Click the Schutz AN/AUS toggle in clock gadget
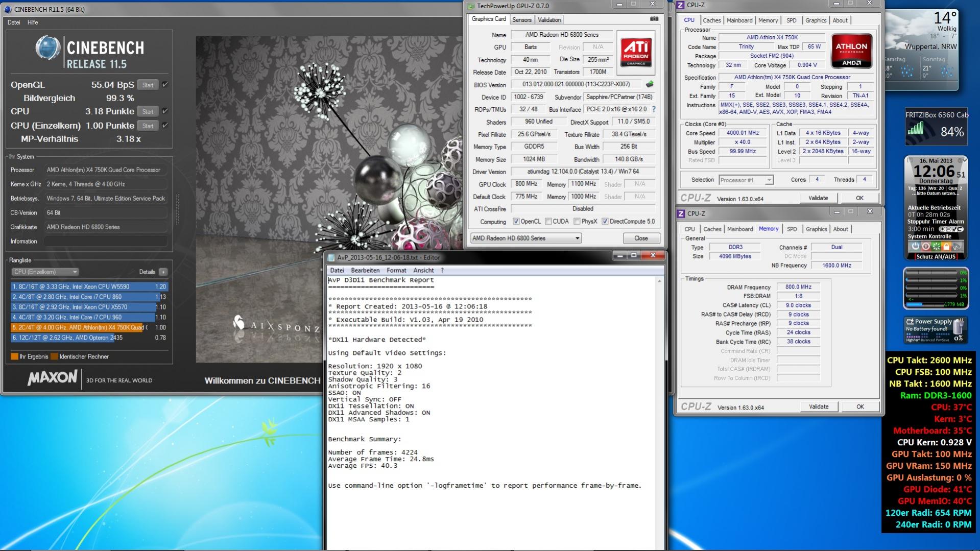980x551 pixels. tap(936, 257)
